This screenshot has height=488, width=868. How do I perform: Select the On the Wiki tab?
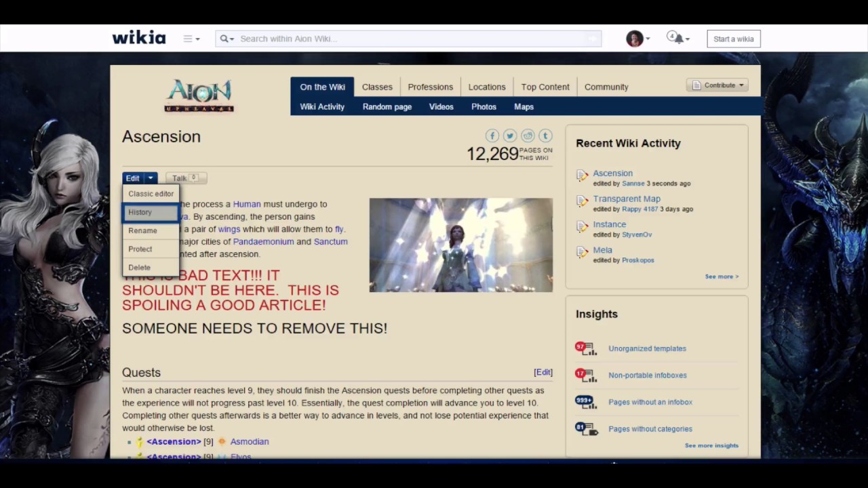pos(322,87)
